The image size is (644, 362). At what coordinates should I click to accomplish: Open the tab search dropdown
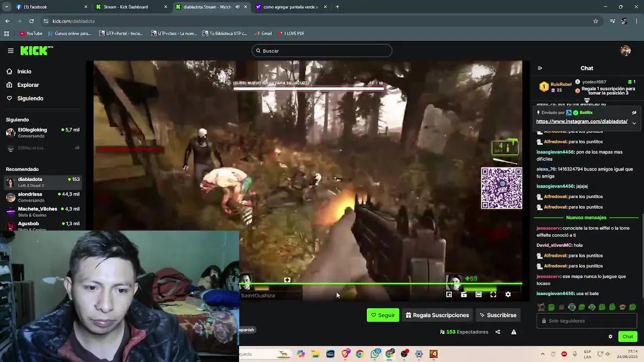click(x=7, y=7)
